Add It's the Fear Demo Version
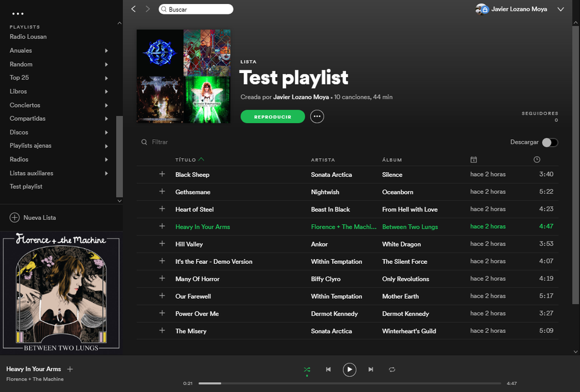 [162, 261]
